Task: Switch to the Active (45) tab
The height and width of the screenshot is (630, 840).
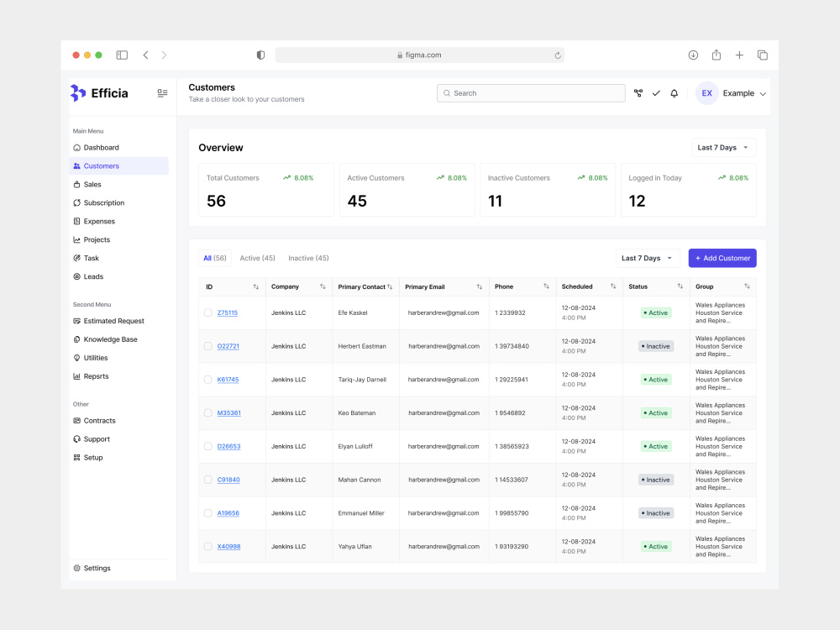Action: click(x=257, y=258)
